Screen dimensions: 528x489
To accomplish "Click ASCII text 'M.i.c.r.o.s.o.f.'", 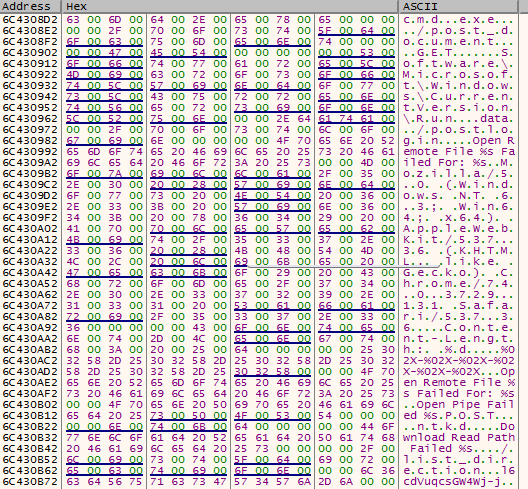I will click(459, 75).
